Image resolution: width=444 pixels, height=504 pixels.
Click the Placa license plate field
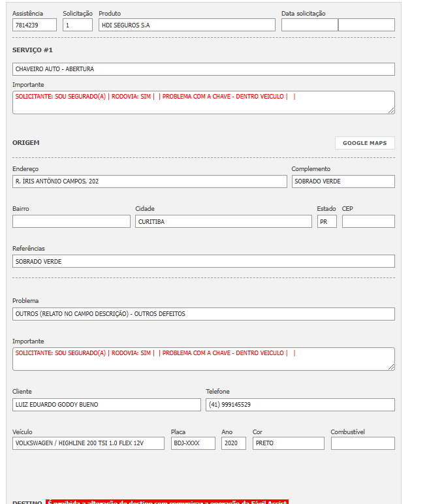click(x=193, y=443)
